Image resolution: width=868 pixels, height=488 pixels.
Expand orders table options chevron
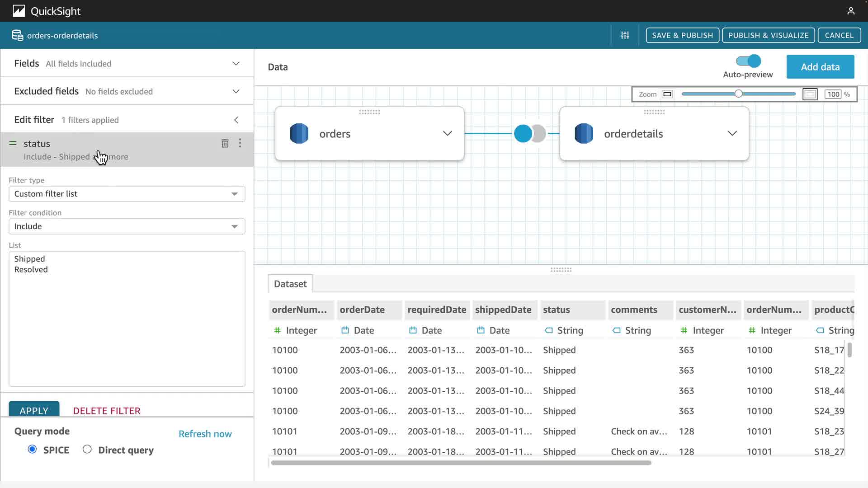click(x=447, y=133)
